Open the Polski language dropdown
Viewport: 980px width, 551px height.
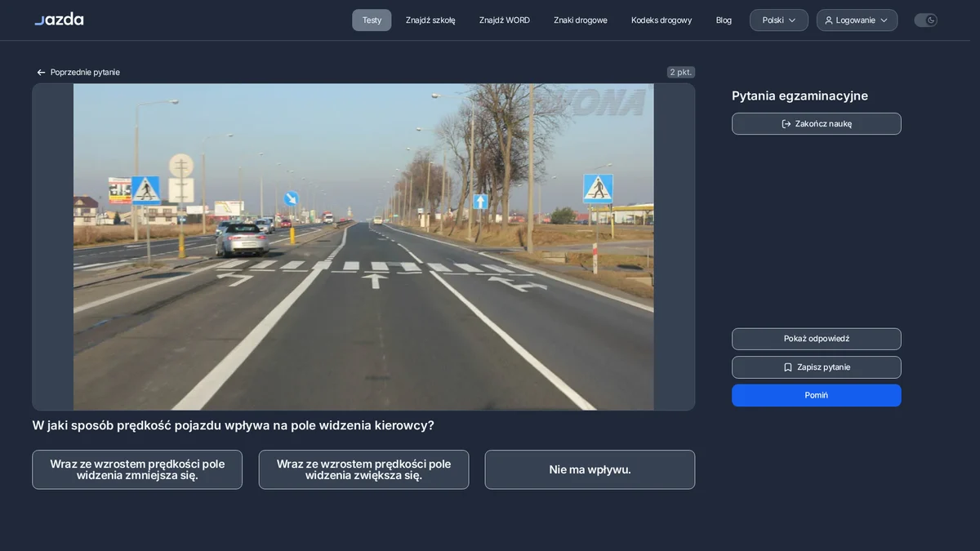tap(779, 20)
